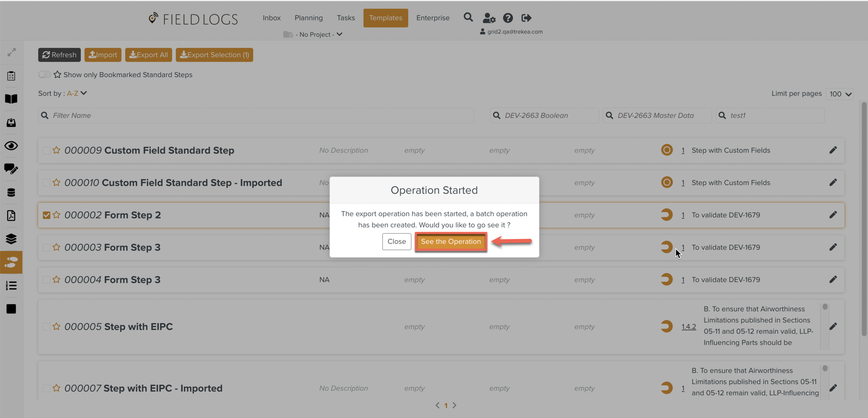Open the footsteps standard steps sidebar icon
Screen dimensions: 868x418
pos(11,262)
